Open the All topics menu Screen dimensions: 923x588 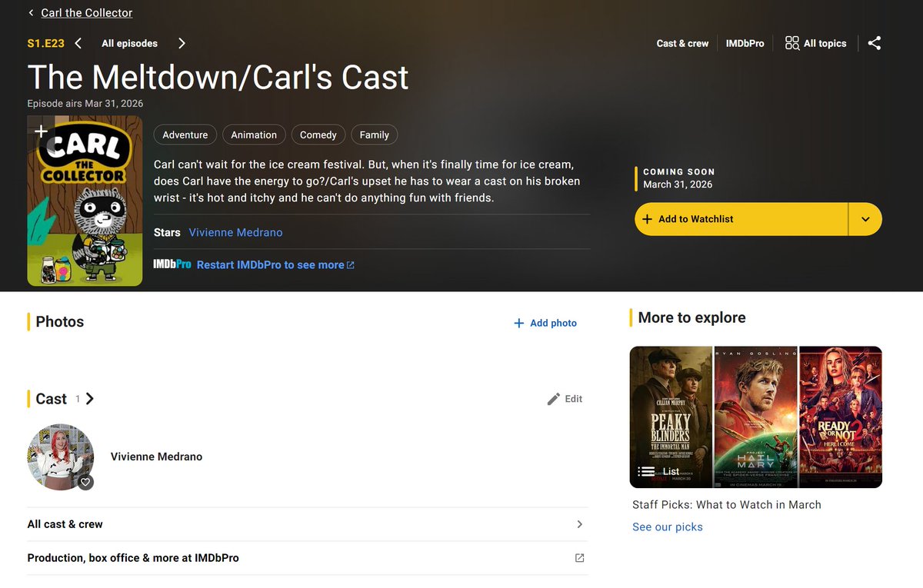[815, 43]
